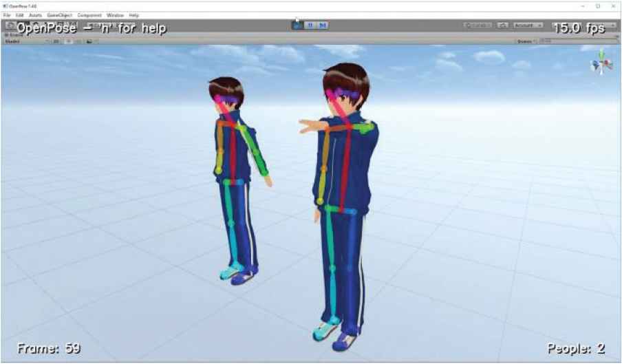Toggle scene lighting button
The image size is (622, 364).
(68, 41)
